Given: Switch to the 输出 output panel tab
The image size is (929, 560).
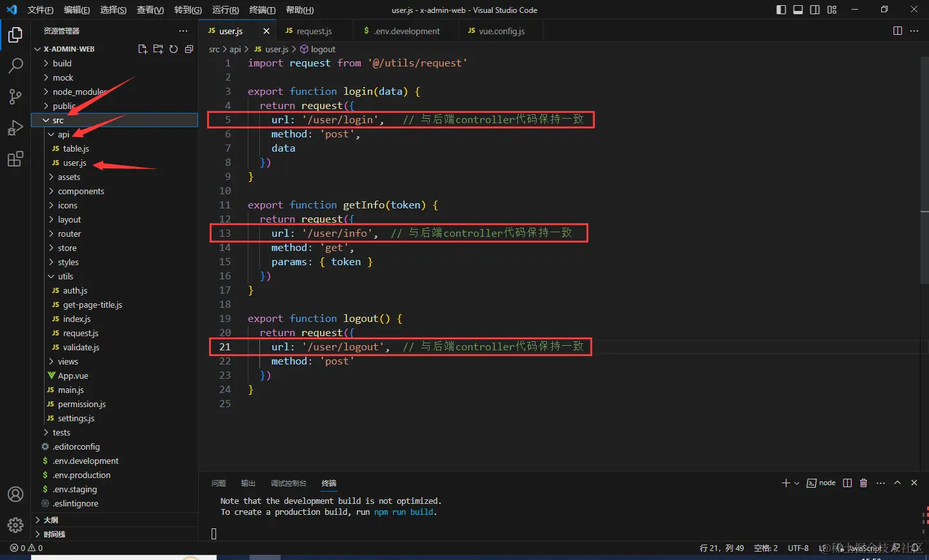Looking at the screenshot, I should click(x=248, y=483).
